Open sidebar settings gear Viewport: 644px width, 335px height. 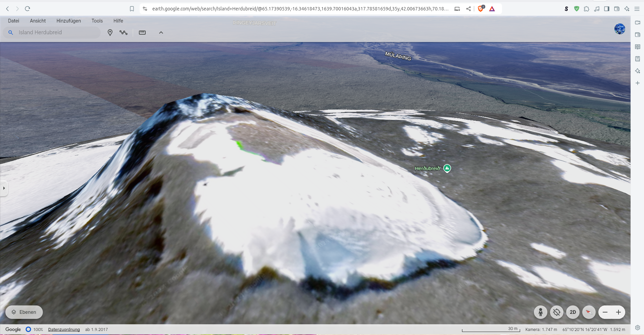tap(638, 328)
